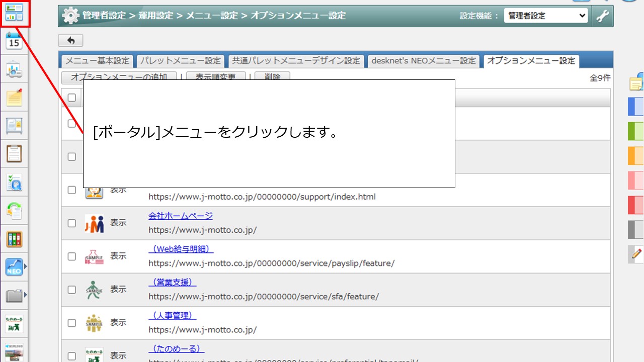Click the wrench settings icon
644x362 pixels.
pos(602,16)
